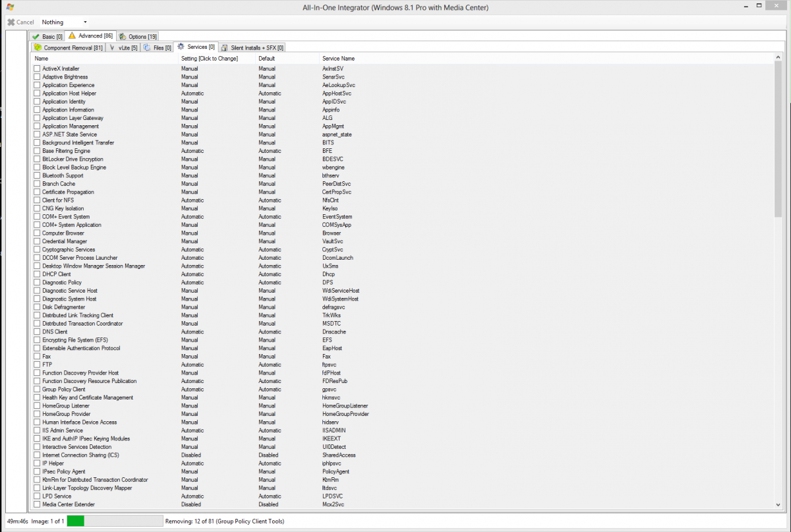This screenshot has height=532, width=791.
Task: Enable the Application Experience checkbox
Action: click(x=37, y=85)
